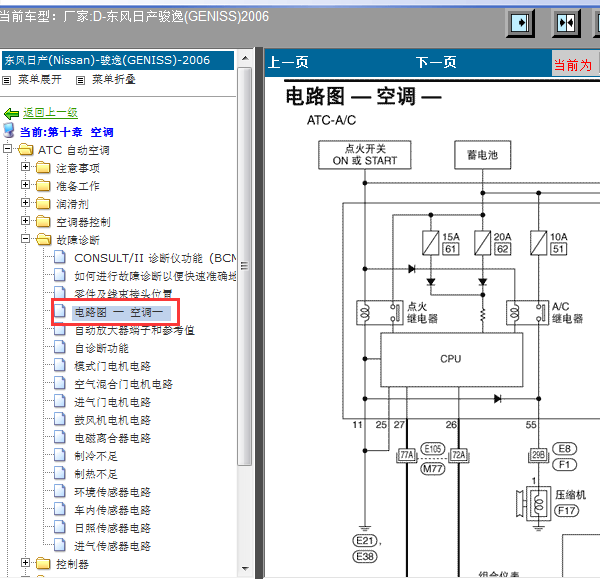Screen dimensions: 600x579
Task: Click the page icon for 电磁离合器电路
Action: [60, 437]
